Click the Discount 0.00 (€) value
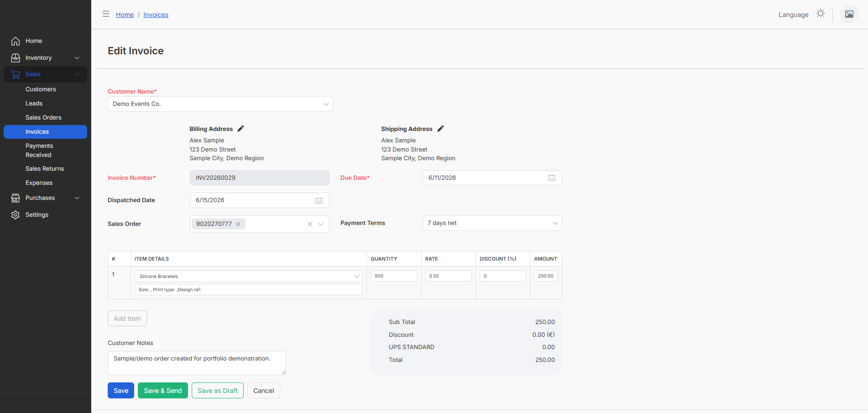Image resolution: width=868 pixels, height=413 pixels. pos(544,335)
